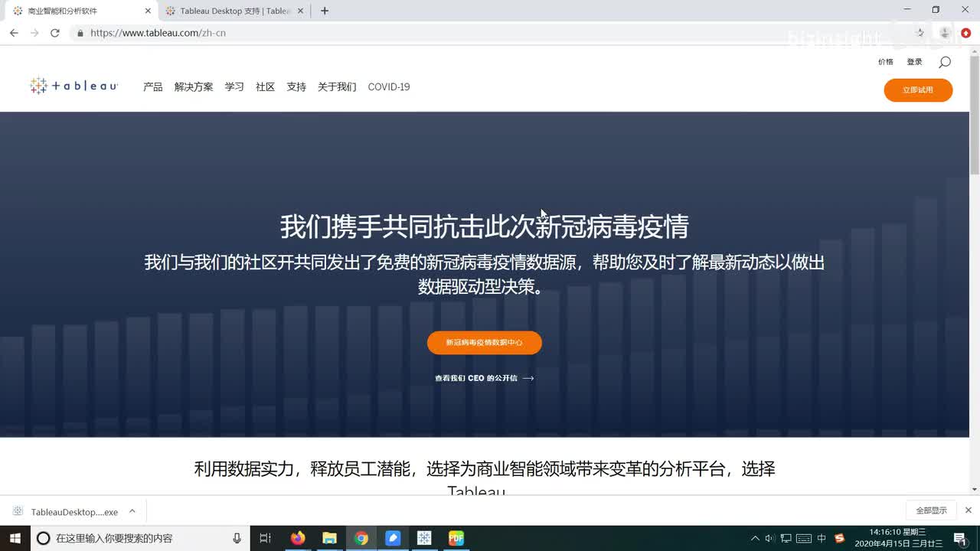Reload the page with the refresh icon
The width and height of the screenshot is (980, 551).
[x=55, y=33]
